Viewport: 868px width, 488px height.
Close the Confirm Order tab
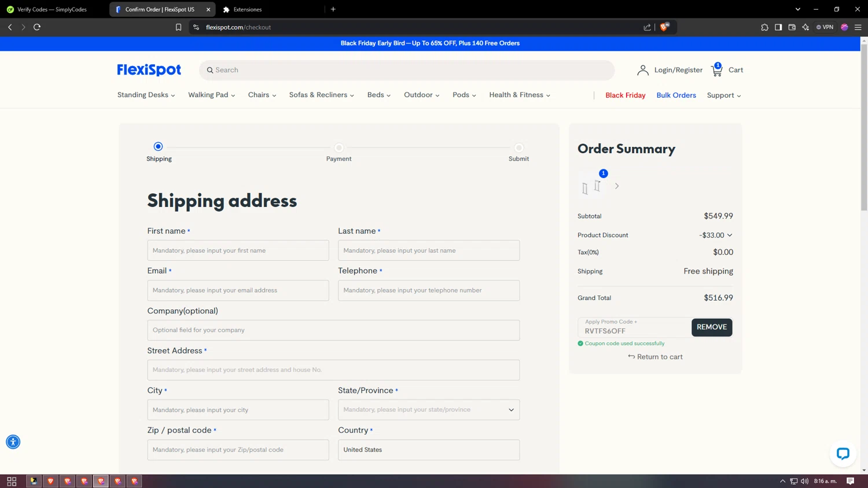click(x=208, y=9)
